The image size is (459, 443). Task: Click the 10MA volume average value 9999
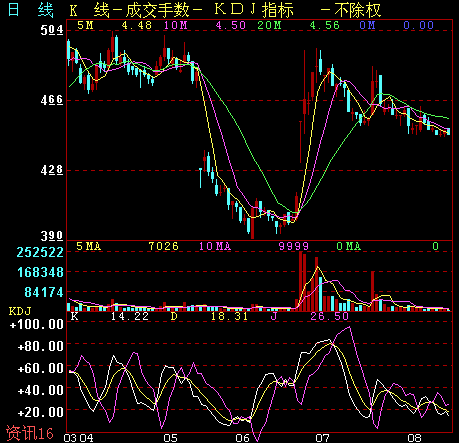[294, 246]
